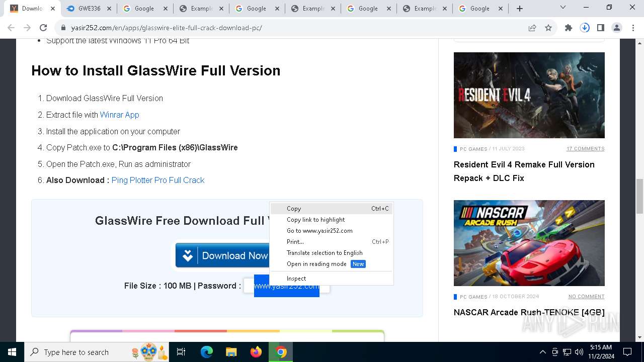Launch Firefox from the taskbar
644x362 pixels.
256,352
